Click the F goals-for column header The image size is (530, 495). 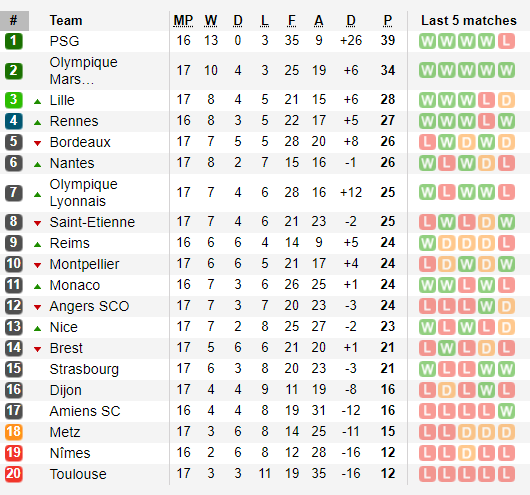coord(292,21)
